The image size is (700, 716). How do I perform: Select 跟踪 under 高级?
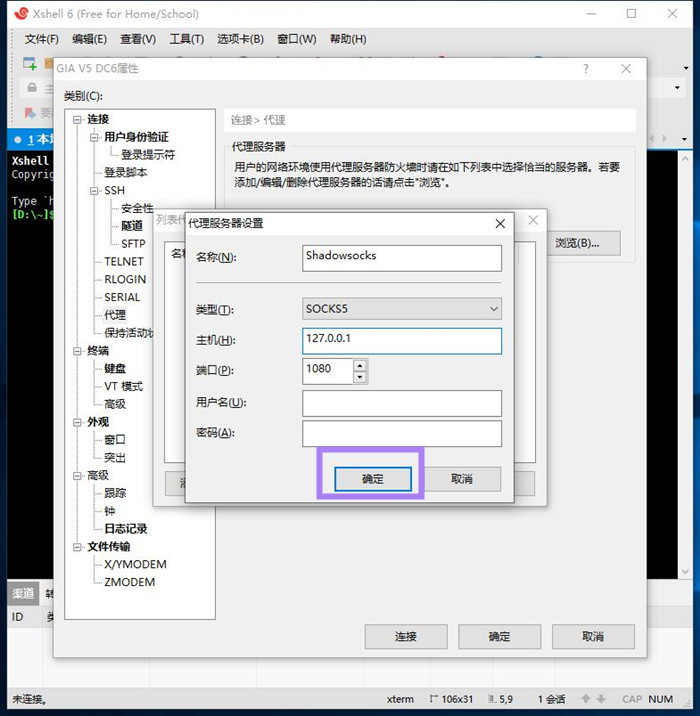pyautogui.click(x=115, y=493)
